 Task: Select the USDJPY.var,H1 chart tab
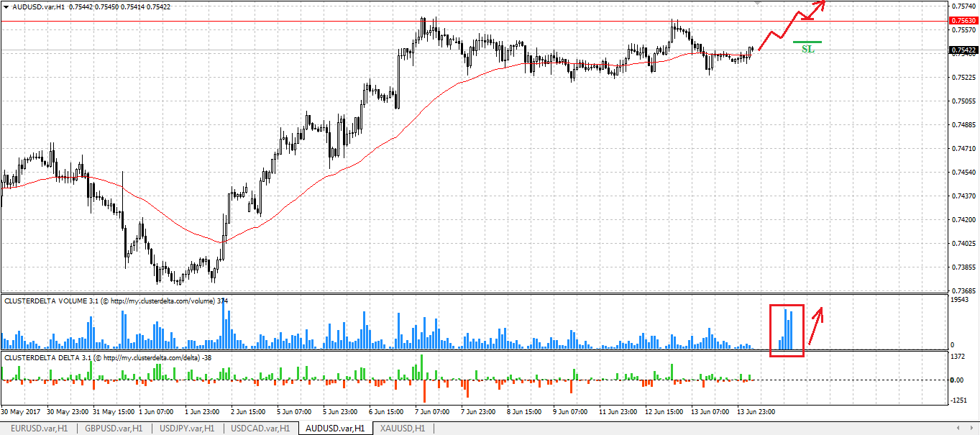click(187, 429)
